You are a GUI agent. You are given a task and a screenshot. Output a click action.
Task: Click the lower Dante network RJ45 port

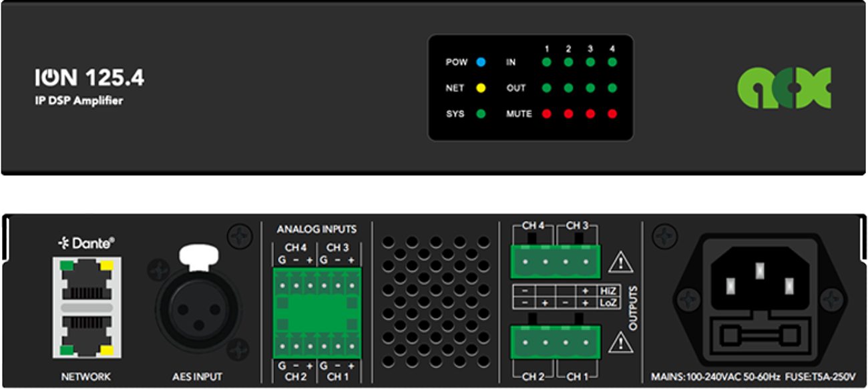pos(86,335)
